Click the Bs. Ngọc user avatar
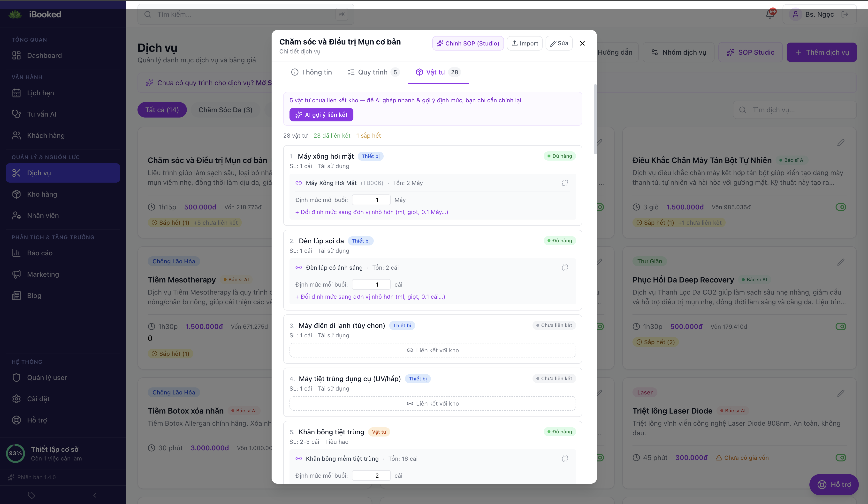868x504 pixels. 795,14
